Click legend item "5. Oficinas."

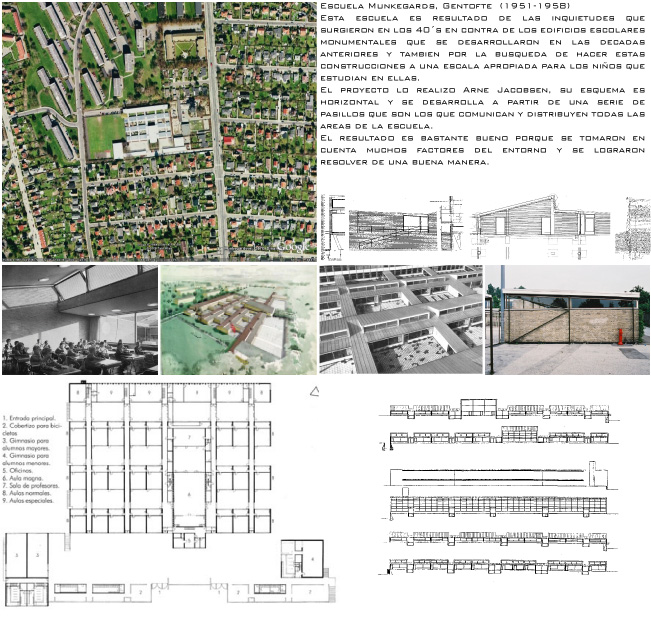pyautogui.click(x=17, y=470)
